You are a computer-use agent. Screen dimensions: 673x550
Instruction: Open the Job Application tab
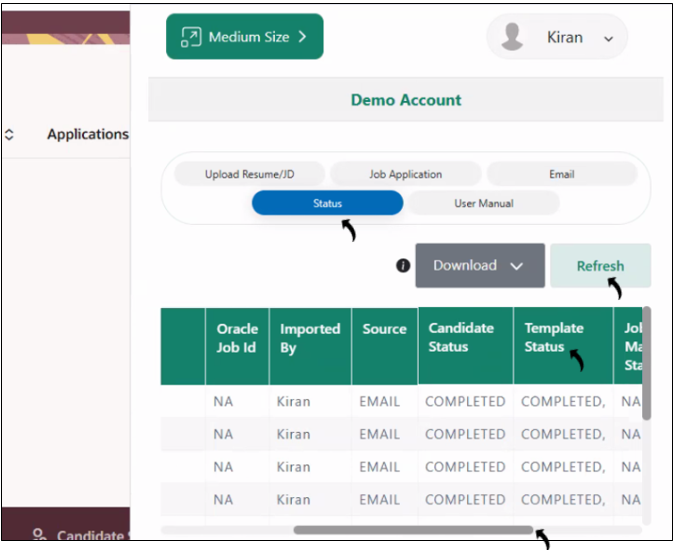(405, 174)
